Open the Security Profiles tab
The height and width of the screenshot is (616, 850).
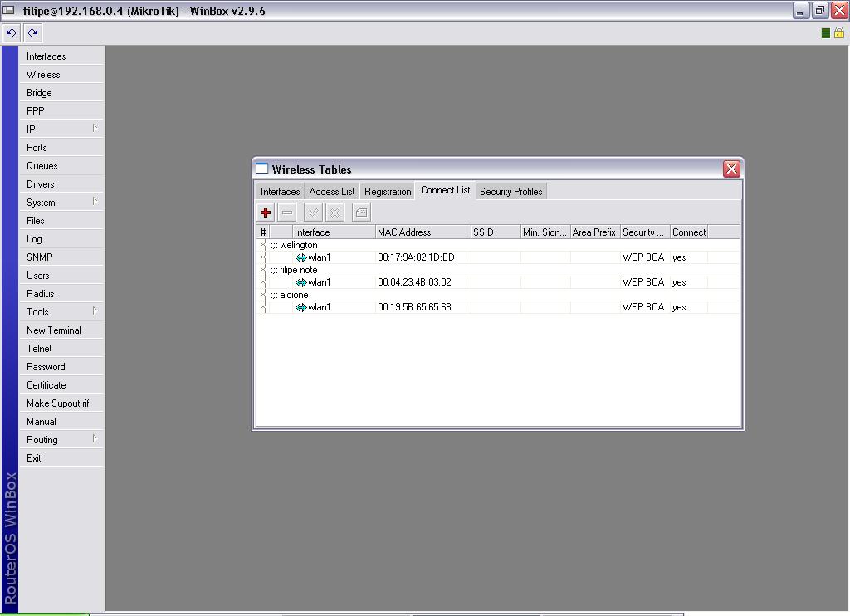511,192
